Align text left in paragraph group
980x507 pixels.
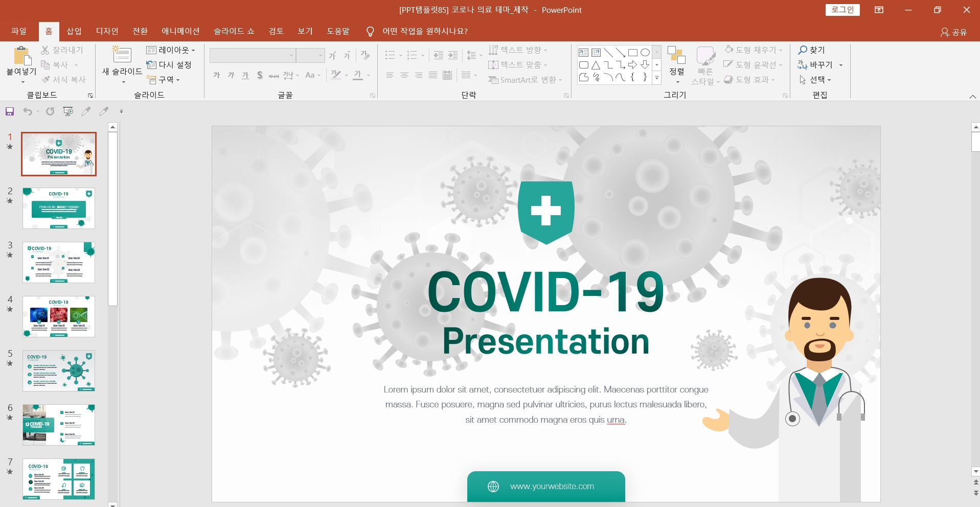pyautogui.click(x=390, y=75)
